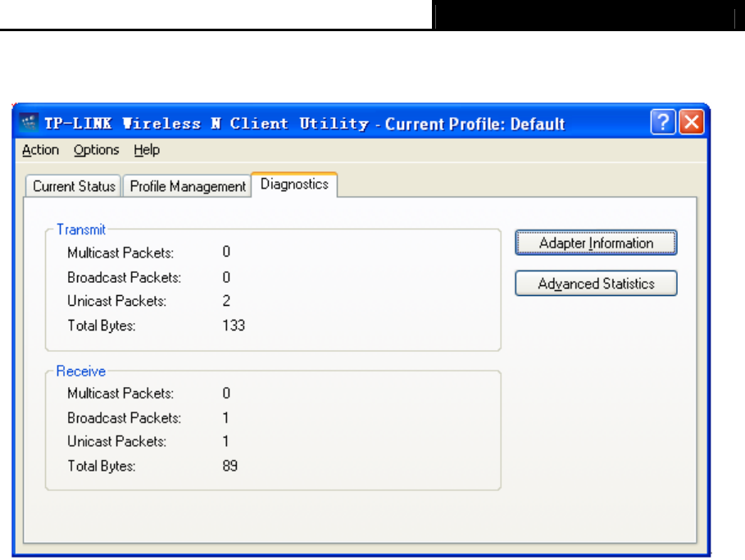Click the Adapter Information button
This screenshot has width=745, height=560.
pyautogui.click(x=596, y=243)
